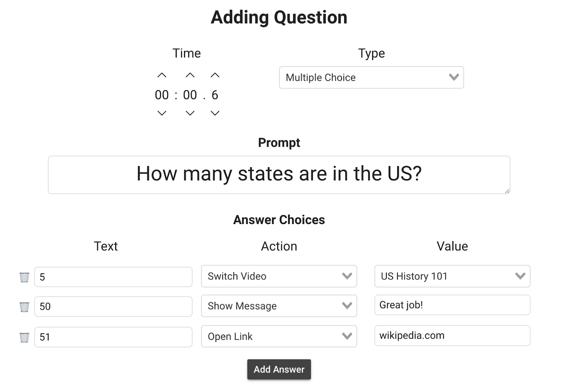Screen dimensions: 561x392
Task: Decrease the minutes value with down arrow
Action: [x=190, y=113]
